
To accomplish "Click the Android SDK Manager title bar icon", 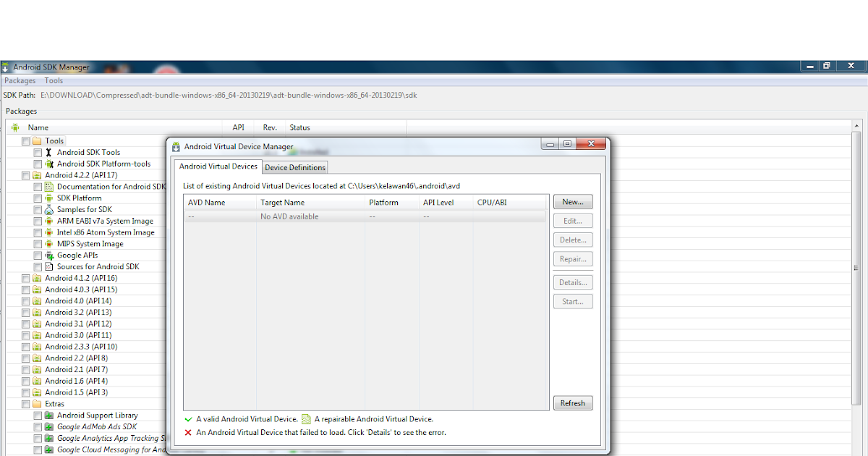I will tap(6, 67).
